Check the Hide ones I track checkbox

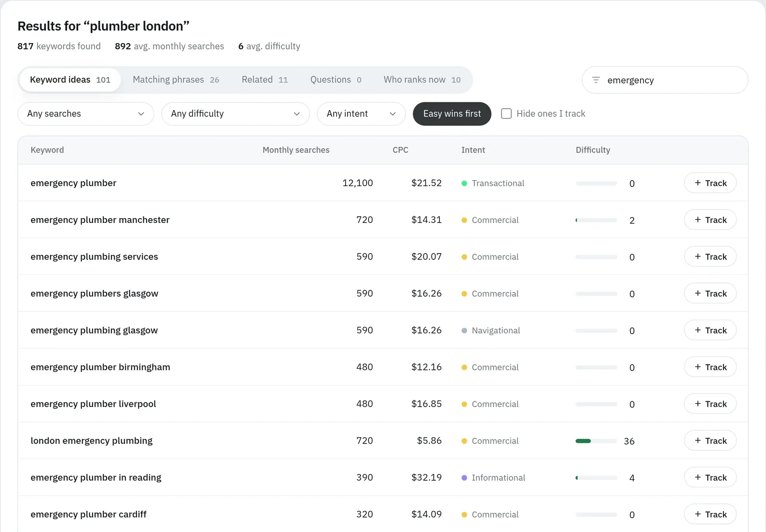(x=506, y=114)
